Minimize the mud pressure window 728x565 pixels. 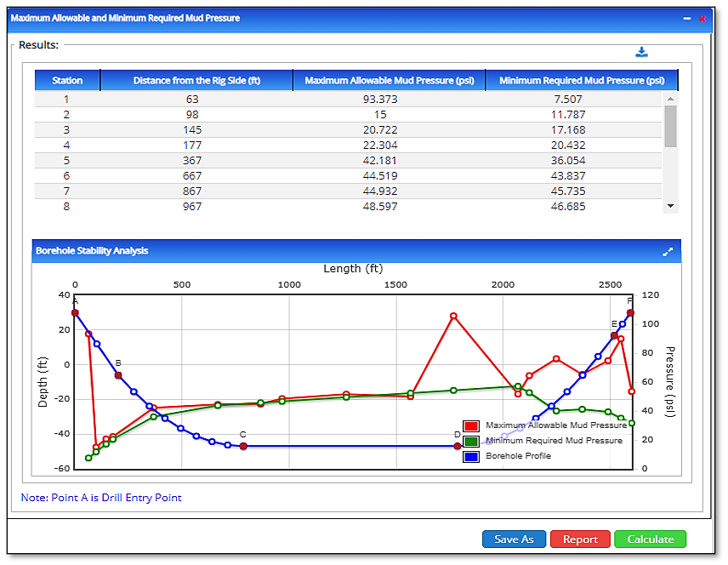[687, 18]
